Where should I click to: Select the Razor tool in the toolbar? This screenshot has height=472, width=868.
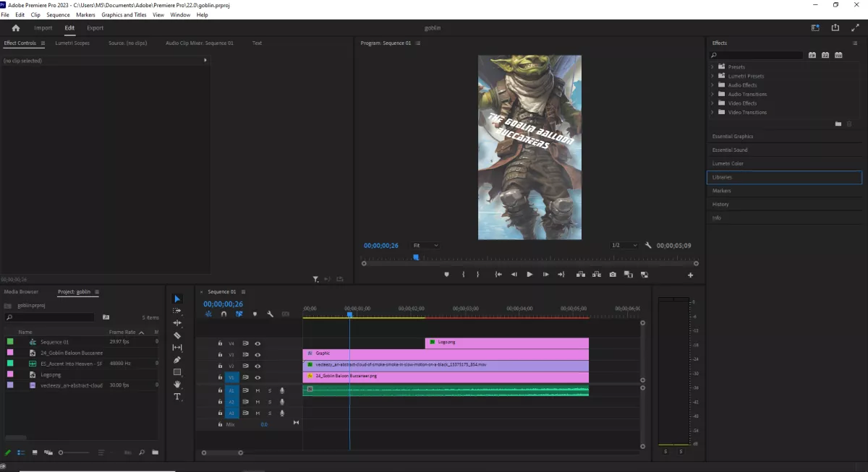click(177, 335)
